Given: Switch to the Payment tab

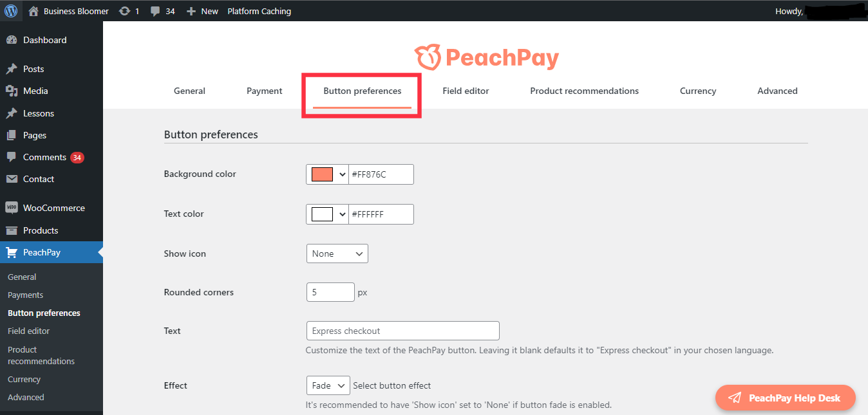Looking at the screenshot, I should [265, 91].
